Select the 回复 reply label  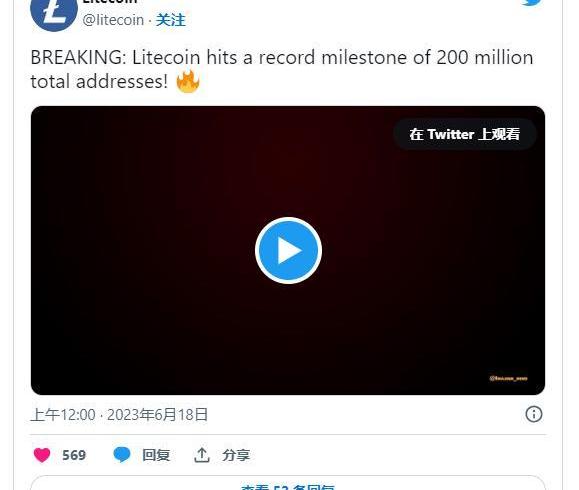tap(156, 455)
